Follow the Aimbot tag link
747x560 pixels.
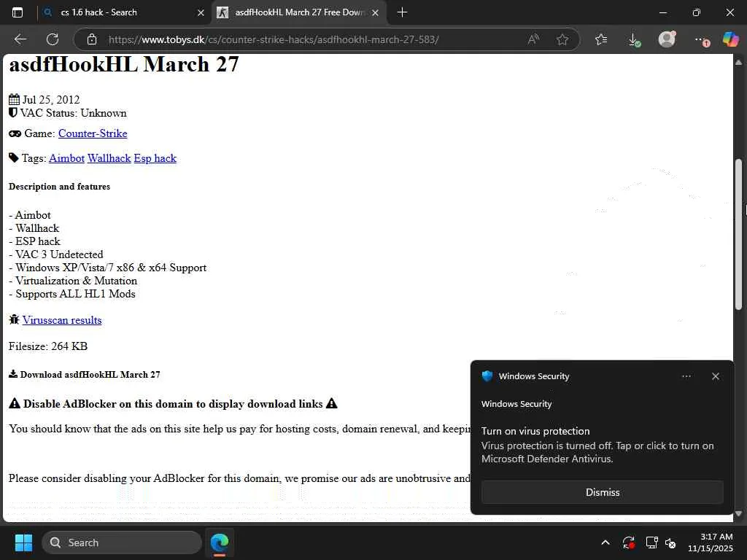[x=66, y=158]
